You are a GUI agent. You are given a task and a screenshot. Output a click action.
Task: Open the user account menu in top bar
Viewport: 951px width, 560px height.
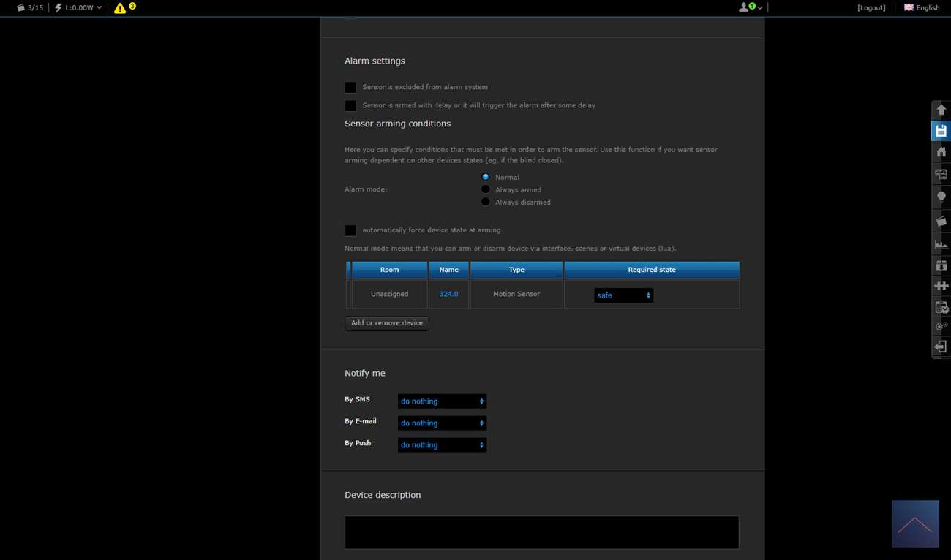[750, 7]
